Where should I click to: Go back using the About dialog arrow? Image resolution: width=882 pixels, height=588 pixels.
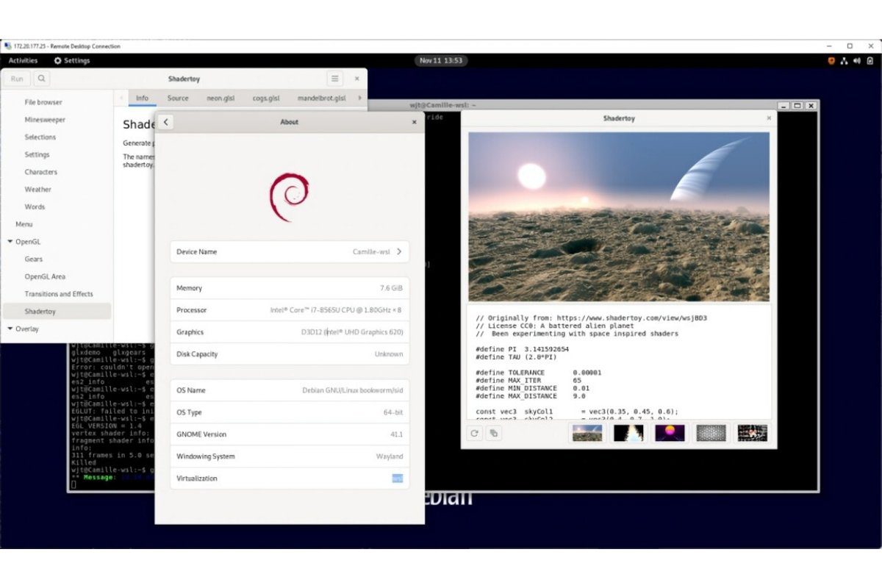pyautogui.click(x=166, y=122)
